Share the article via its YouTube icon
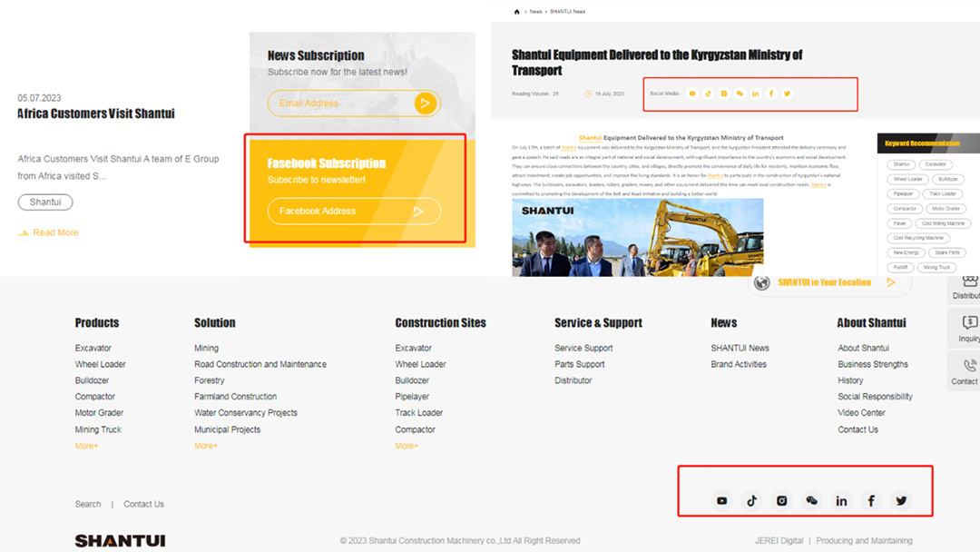 pyautogui.click(x=692, y=94)
